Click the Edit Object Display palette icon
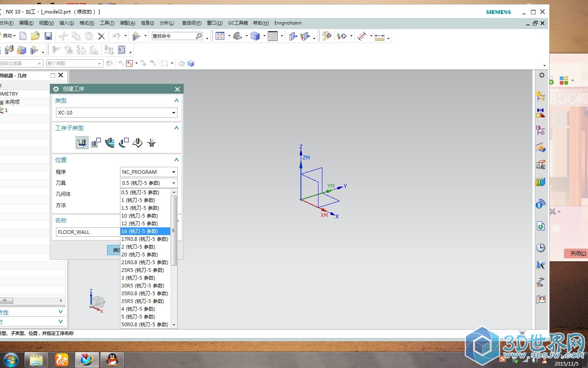Viewport: 588px width, 368px height. [326, 36]
